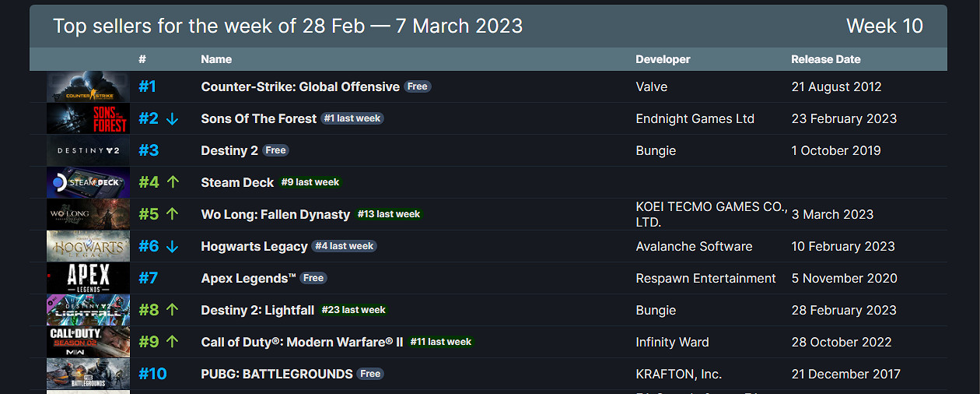
Task: Click the Free badge next to Destiny 2
Action: pyautogui.click(x=275, y=150)
